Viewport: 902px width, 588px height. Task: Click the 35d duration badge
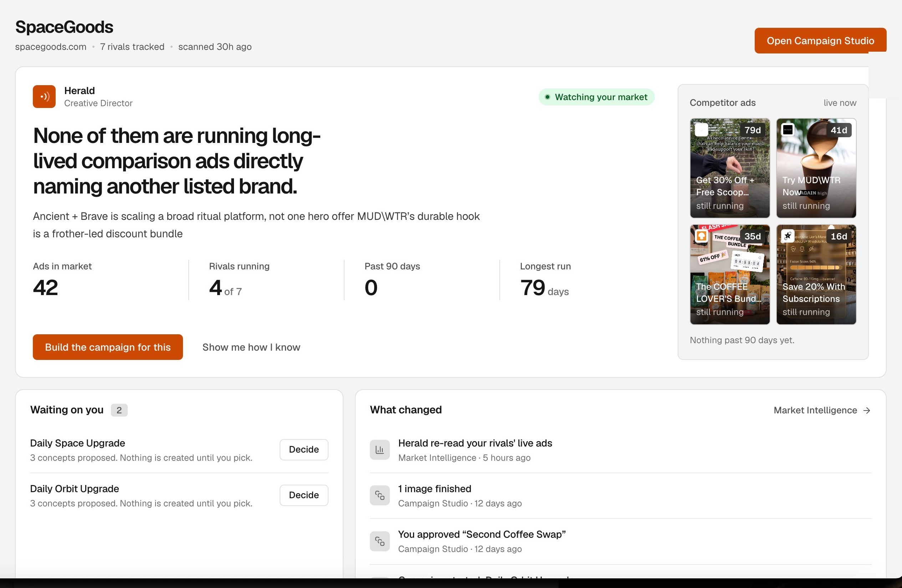(x=752, y=236)
